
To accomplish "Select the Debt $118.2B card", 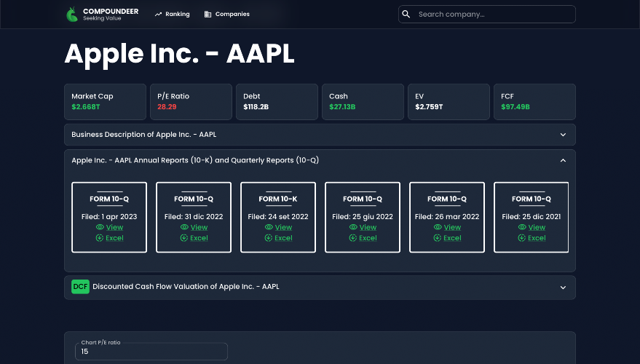I will click(x=277, y=102).
